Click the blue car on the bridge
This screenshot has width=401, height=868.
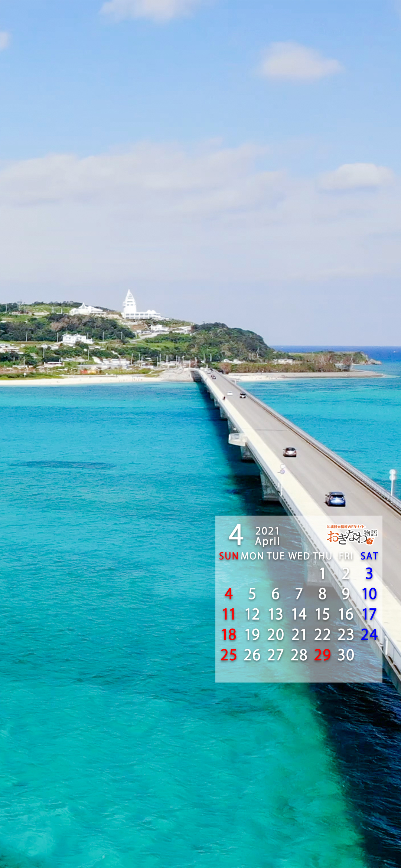point(335,499)
